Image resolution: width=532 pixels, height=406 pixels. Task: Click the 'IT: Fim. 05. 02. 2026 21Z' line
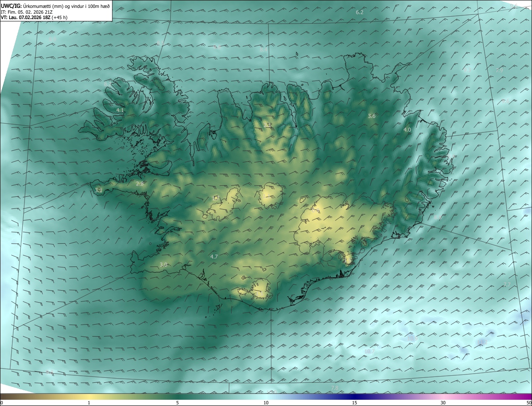click(x=27, y=12)
